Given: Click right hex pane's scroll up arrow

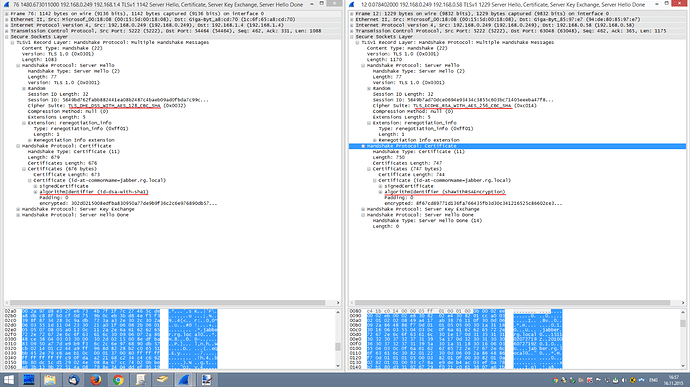Looking at the screenshot, I should point(683,312).
